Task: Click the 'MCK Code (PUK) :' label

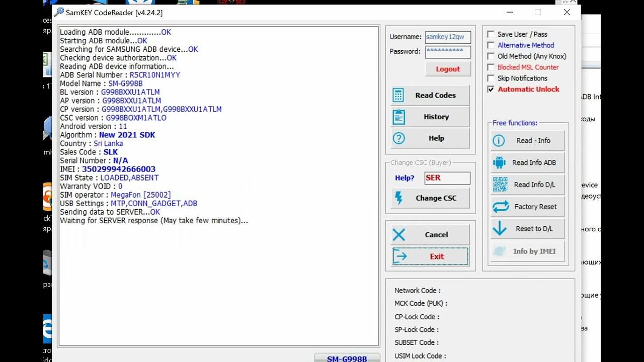Action: [421, 304]
